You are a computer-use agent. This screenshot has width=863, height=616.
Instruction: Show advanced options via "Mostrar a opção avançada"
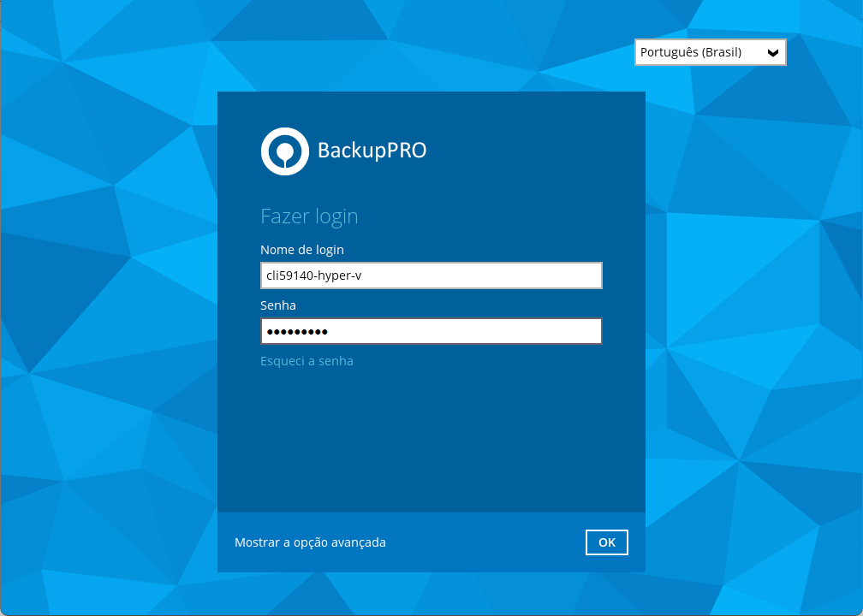click(x=310, y=542)
